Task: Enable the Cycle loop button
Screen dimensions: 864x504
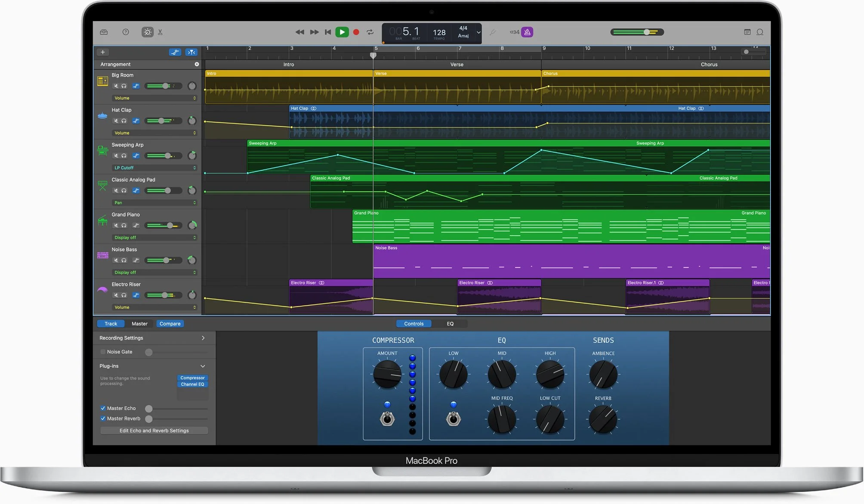Action: tap(370, 32)
